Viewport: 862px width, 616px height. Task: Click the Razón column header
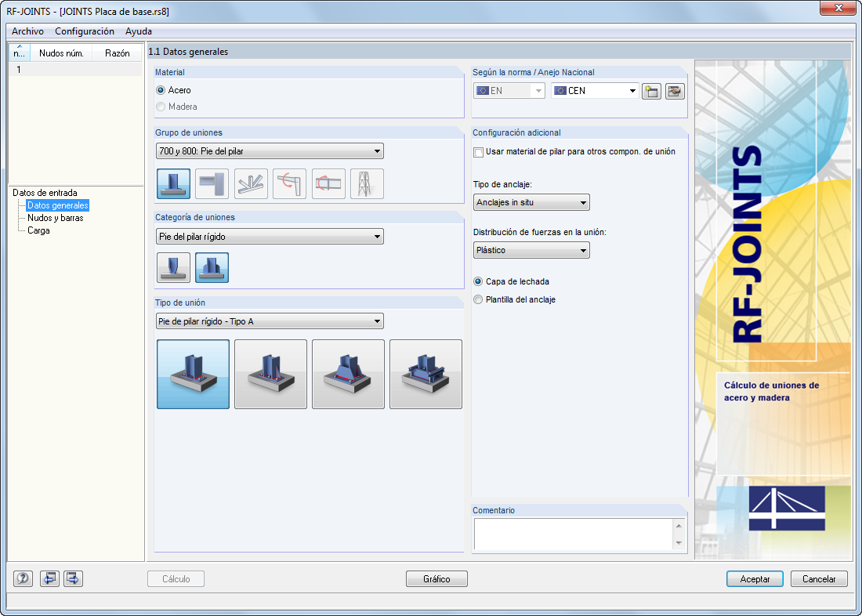[117, 53]
